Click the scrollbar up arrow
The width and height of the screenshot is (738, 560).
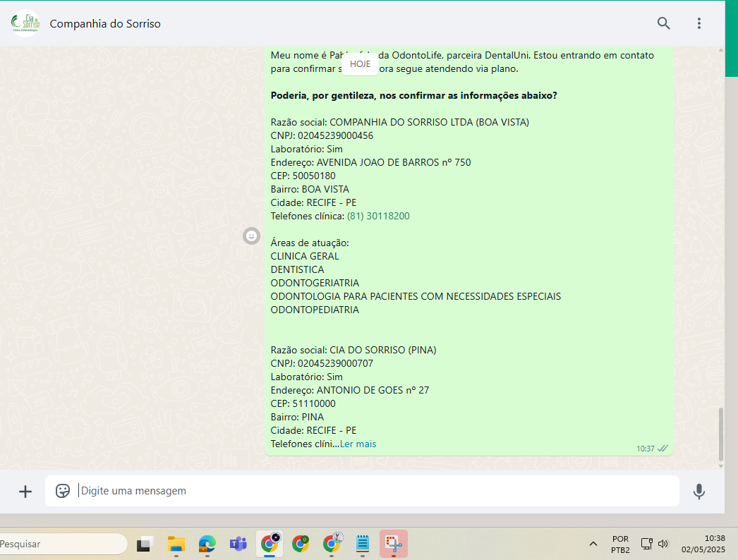click(720, 50)
